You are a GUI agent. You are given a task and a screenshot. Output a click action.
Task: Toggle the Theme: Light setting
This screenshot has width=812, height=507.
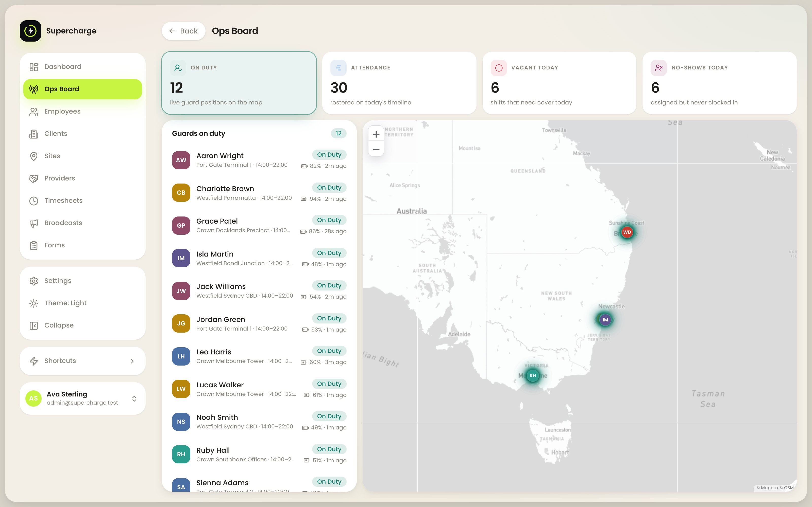(x=82, y=303)
